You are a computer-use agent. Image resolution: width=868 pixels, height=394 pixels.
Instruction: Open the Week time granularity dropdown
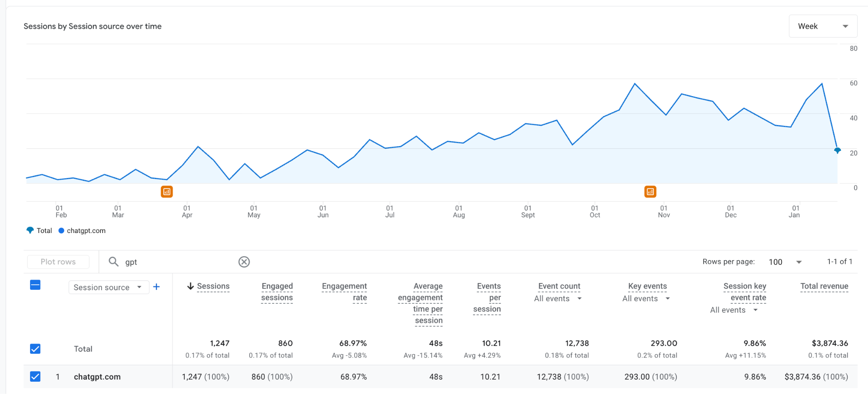823,26
